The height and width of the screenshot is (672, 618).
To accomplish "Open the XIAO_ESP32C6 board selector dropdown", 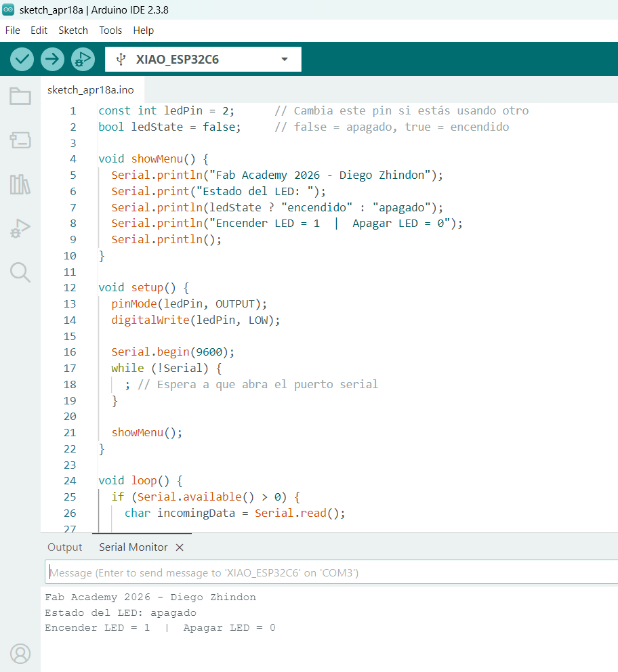I will (x=203, y=59).
